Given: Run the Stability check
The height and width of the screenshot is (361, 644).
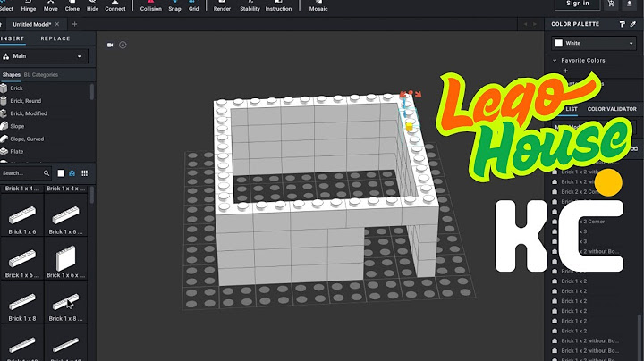Looking at the screenshot, I should [x=250, y=6].
